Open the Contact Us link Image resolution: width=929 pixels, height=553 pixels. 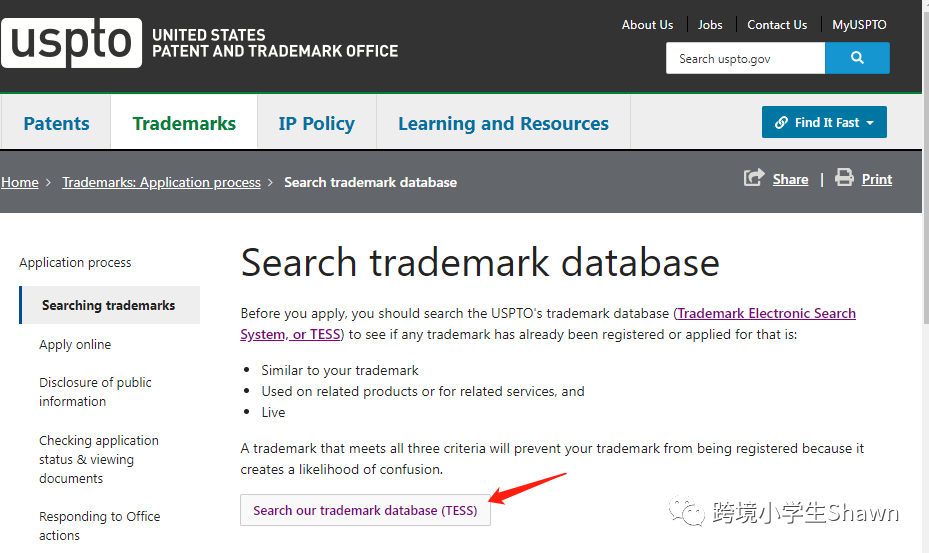click(x=777, y=25)
